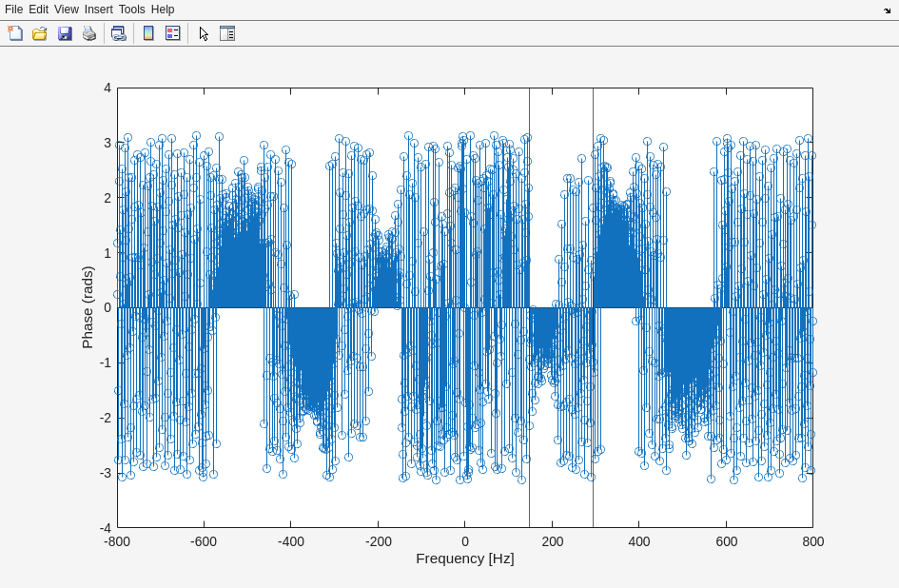Screen dimensions: 899x588
Task: Select the "Phase (rads)" y-axis label
Action: (88, 307)
